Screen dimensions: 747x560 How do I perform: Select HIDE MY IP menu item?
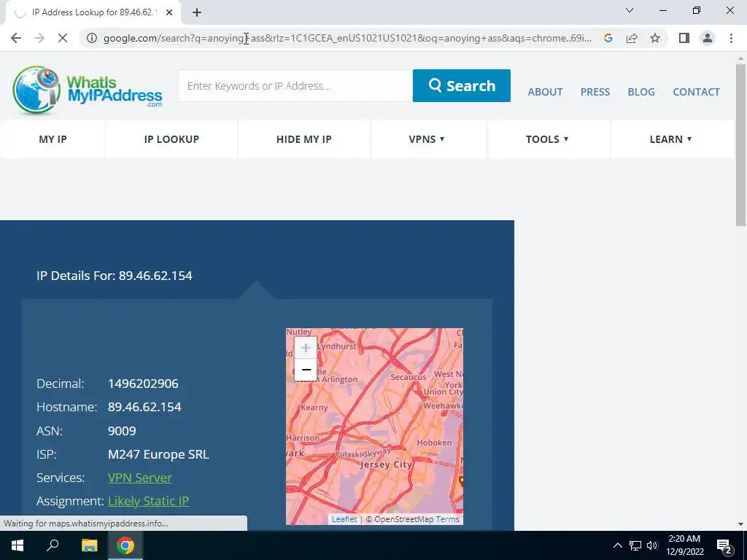click(304, 139)
